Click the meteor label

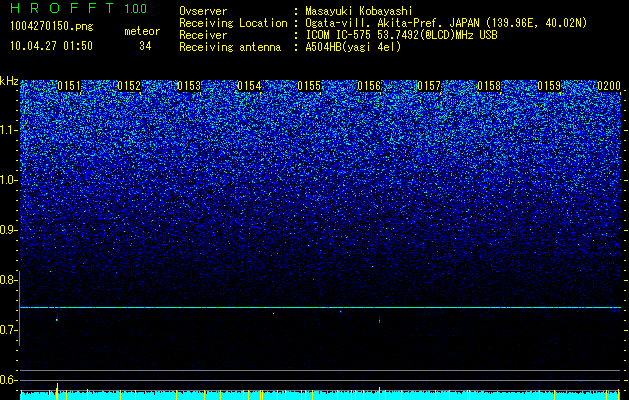pos(142,31)
